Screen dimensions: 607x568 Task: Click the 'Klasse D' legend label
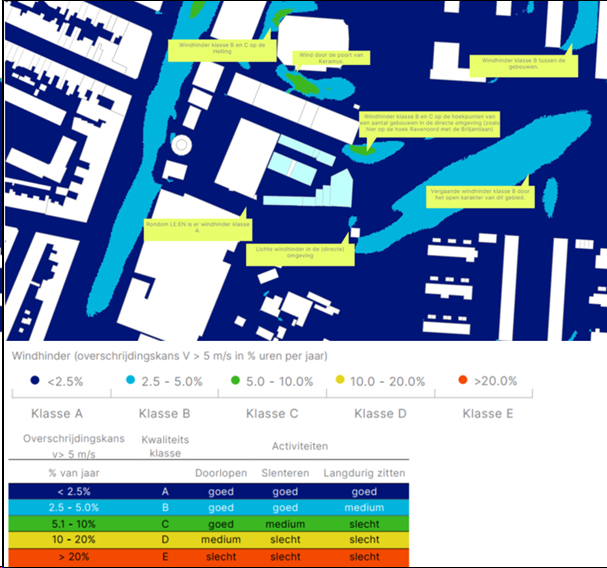pyautogui.click(x=380, y=414)
